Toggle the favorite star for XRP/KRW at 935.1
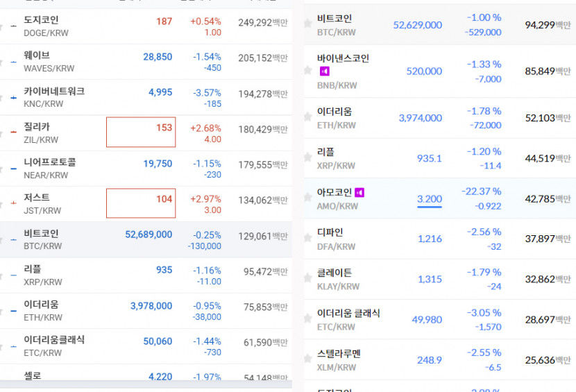Image resolution: width=576 pixels, height=392 pixels. (x=308, y=157)
